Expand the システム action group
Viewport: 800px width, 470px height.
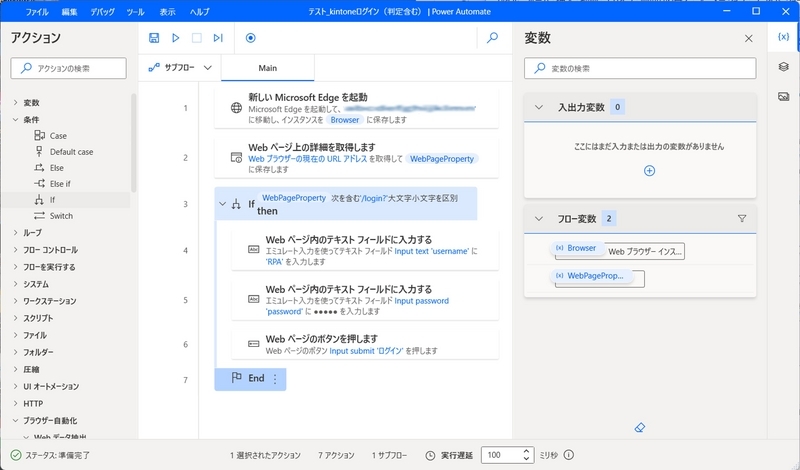[x=15, y=284]
